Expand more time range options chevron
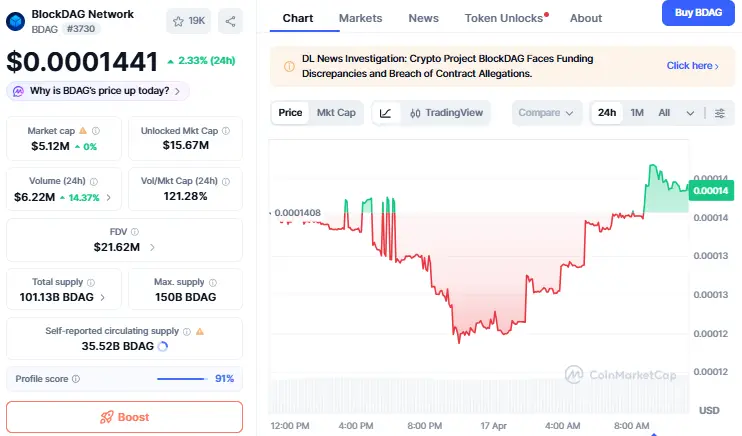The image size is (742, 436). [x=690, y=113]
